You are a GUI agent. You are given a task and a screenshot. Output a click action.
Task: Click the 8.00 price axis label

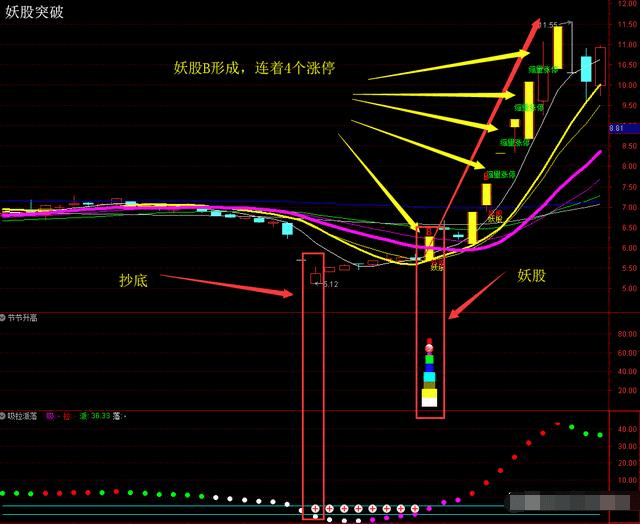click(629, 166)
